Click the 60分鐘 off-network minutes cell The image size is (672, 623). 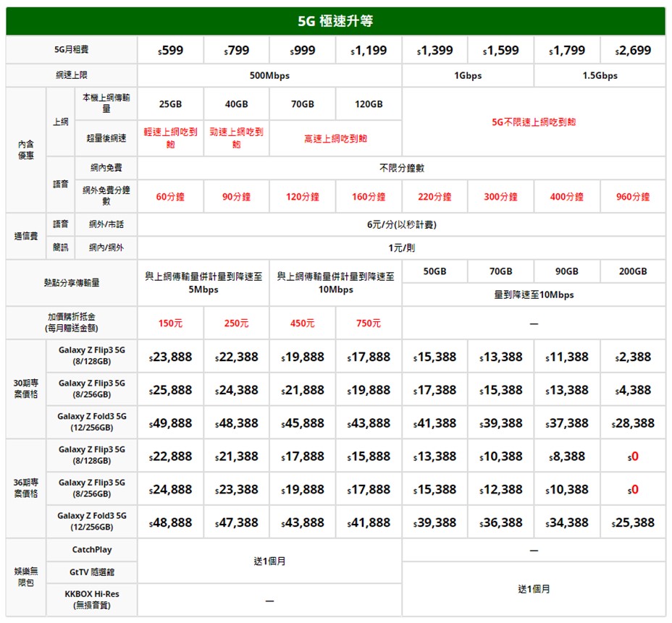pos(171,197)
